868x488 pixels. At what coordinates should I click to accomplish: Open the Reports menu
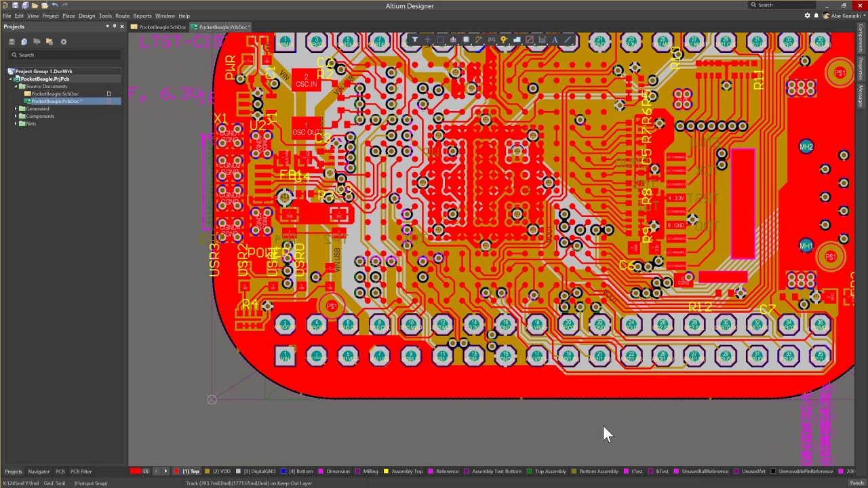click(142, 16)
